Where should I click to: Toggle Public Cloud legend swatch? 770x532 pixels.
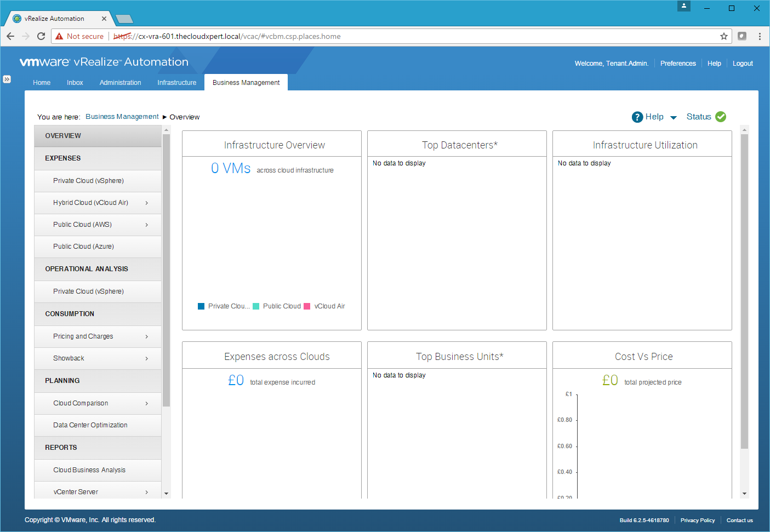256,306
